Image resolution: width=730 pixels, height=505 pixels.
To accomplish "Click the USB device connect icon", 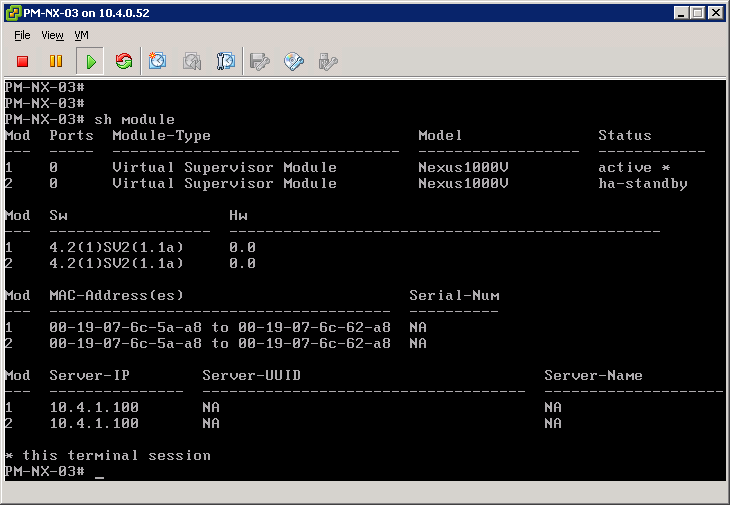I will (328, 61).
